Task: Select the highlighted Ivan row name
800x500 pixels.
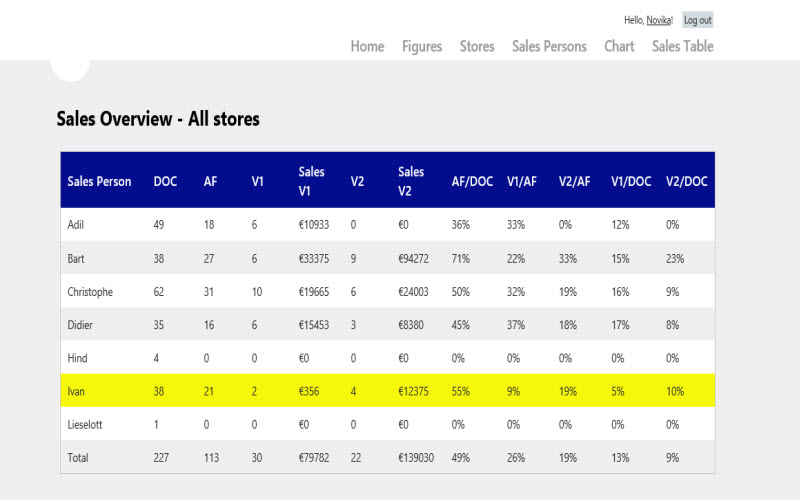Action: (76, 391)
